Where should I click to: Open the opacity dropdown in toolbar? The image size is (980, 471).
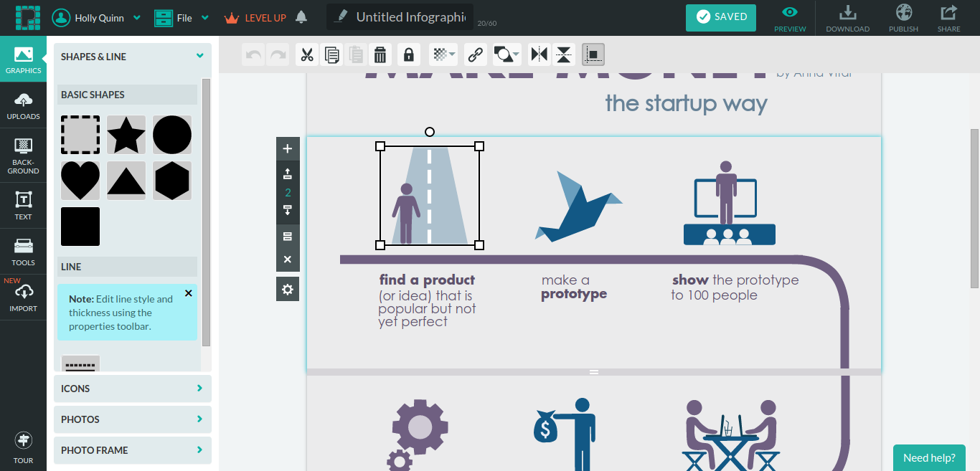[443, 54]
